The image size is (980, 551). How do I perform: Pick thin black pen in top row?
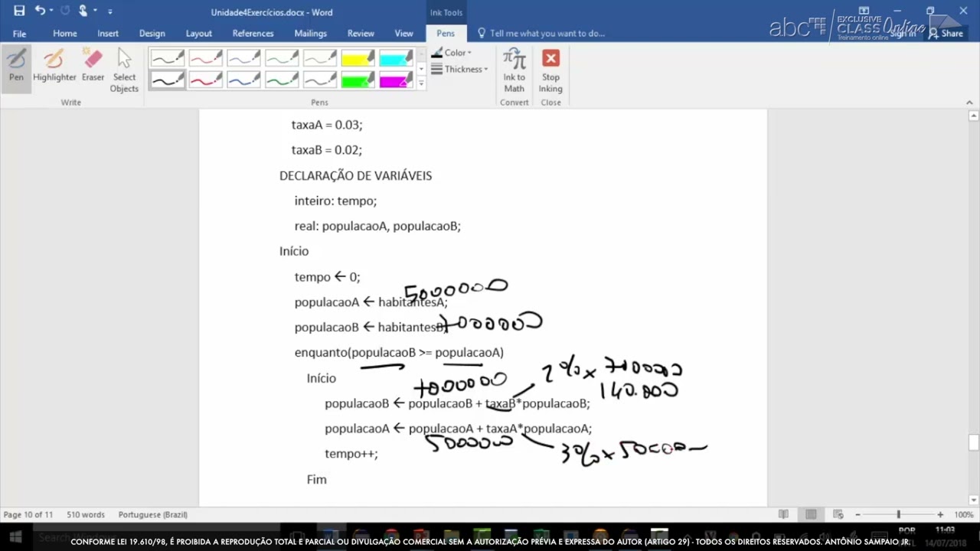click(x=167, y=58)
